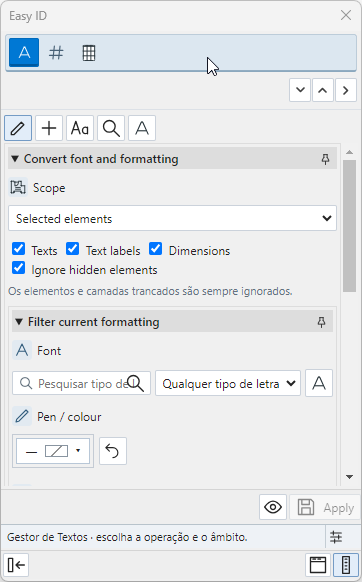Toggle the eye preview button
Screen dimensions: 362x582
tap(273, 507)
